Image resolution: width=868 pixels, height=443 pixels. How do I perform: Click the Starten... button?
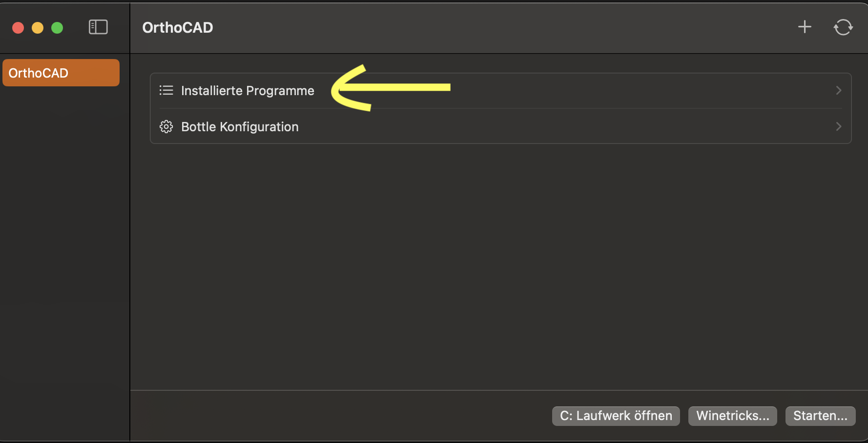point(820,416)
